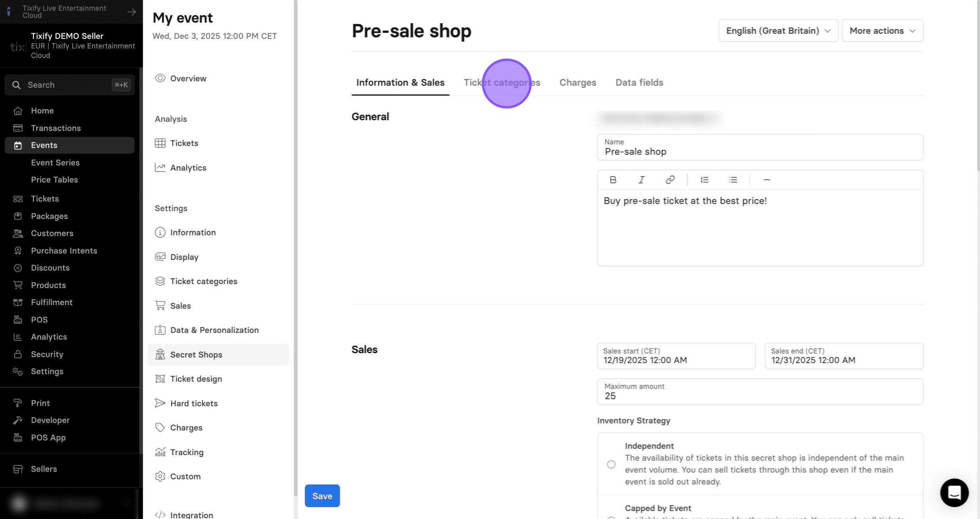The image size is (980, 519).
Task: Switch to the Charges tab
Action: [x=578, y=83]
